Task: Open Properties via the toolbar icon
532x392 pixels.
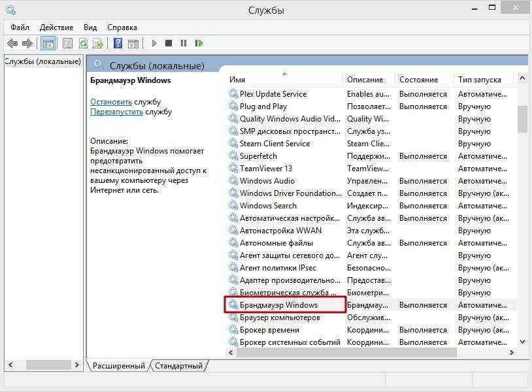Action: [x=67, y=44]
